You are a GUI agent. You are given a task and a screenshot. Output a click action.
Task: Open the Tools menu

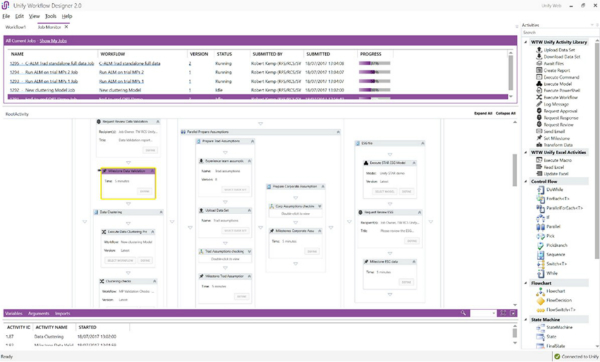click(x=51, y=16)
